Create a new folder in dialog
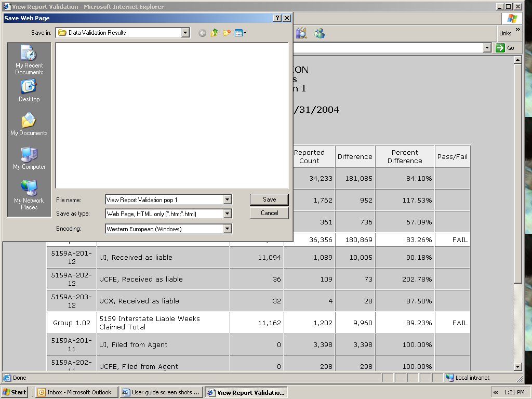Viewport: 532px width, 399px height. click(x=227, y=33)
